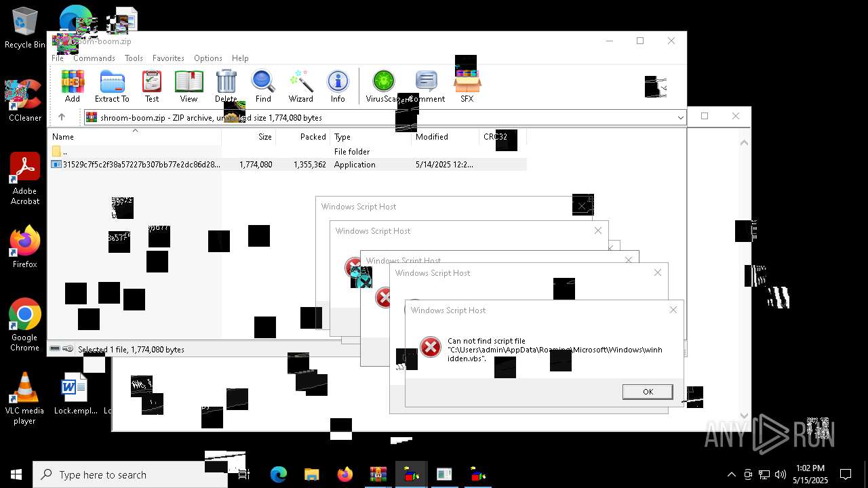Open the VLC media player desktop shortcut
The image size is (868, 488).
(25, 399)
